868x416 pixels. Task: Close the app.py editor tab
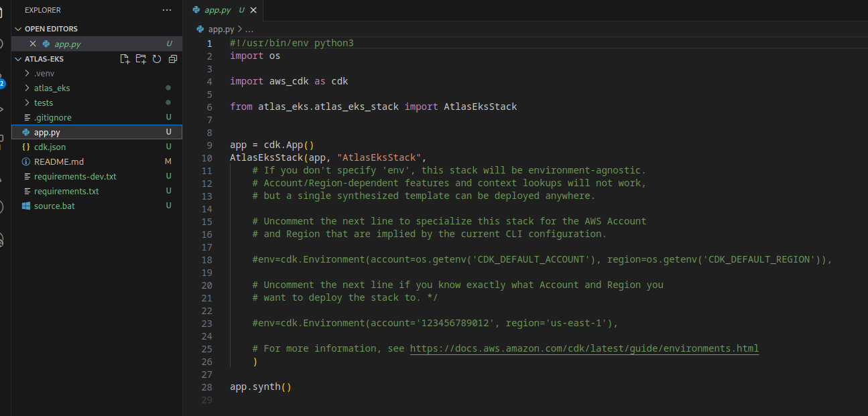tap(255, 10)
